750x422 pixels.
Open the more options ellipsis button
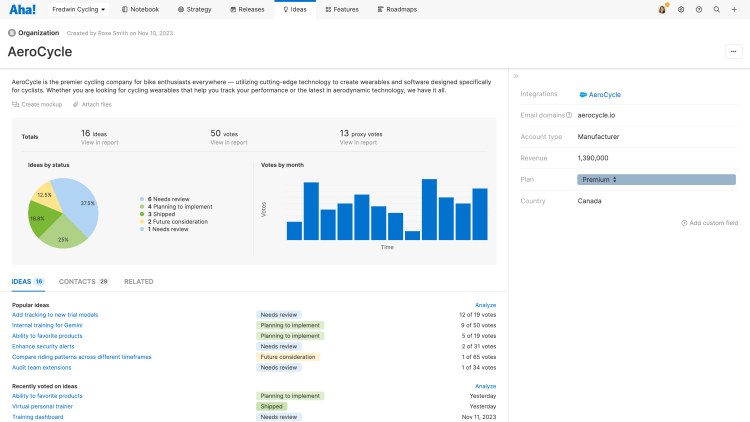pyautogui.click(x=733, y=52)
